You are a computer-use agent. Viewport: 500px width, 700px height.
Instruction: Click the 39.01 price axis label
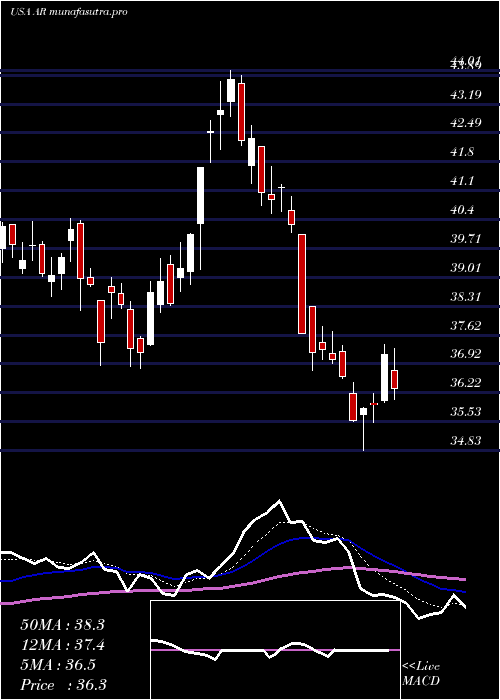click(466, 267)
